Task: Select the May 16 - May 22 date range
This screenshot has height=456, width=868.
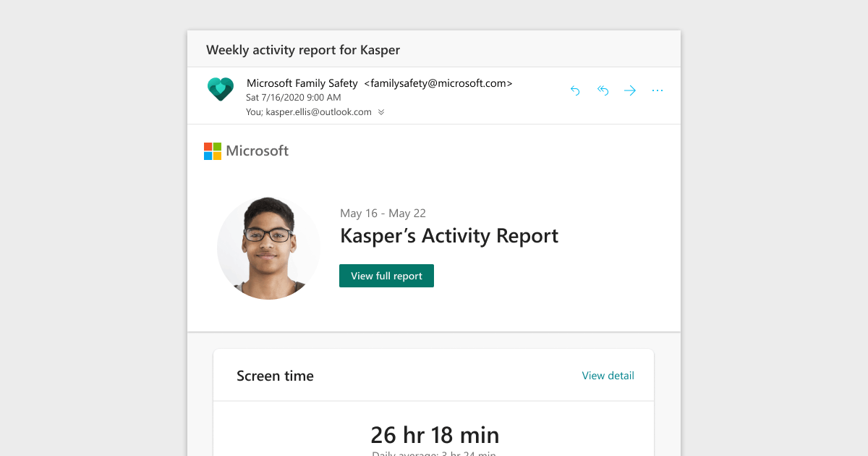Action: (383, 213)
